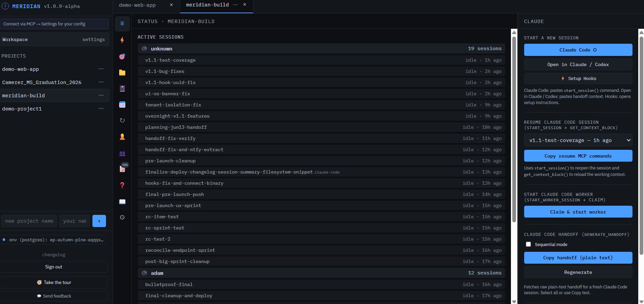The height and width of the screenshot is (304, 644).
Task: Open the purple notebook sidebar icon
Action: 122,88
